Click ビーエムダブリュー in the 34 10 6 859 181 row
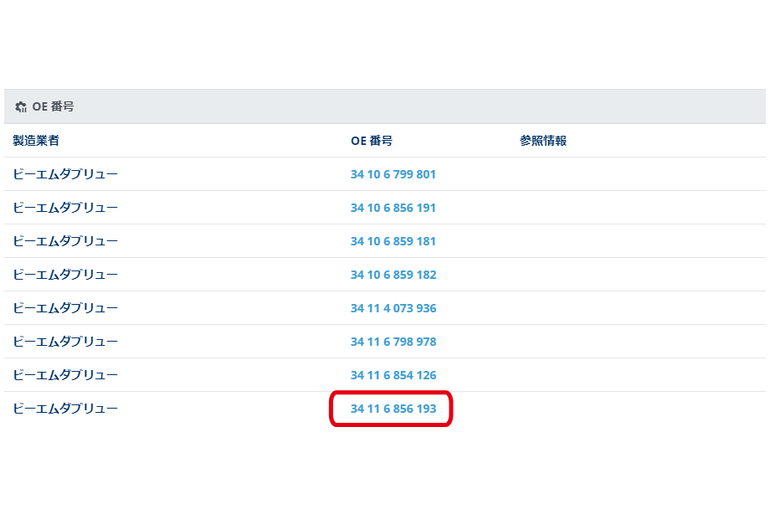Screen dimensions: 770x510 (x=65, y=241)
